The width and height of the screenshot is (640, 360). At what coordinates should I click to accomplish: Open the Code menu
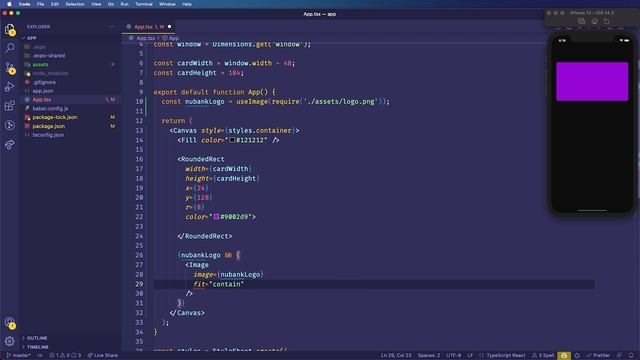pos(24,4)
